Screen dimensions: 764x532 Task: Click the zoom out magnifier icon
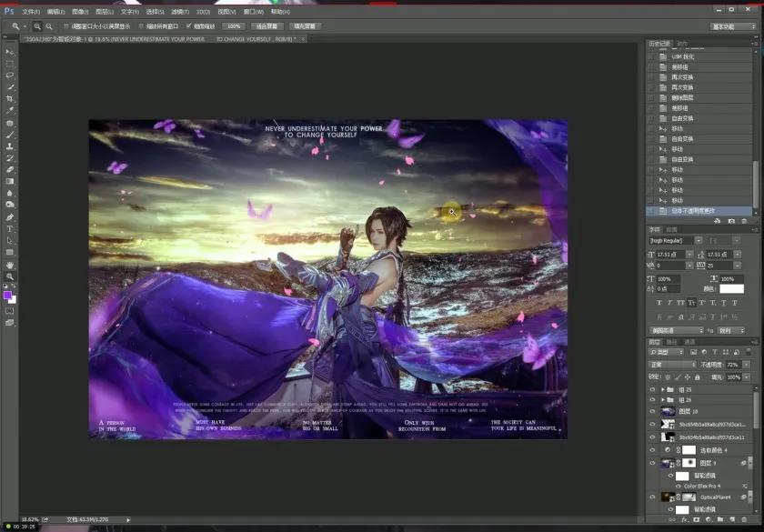[x=48, y=26]
